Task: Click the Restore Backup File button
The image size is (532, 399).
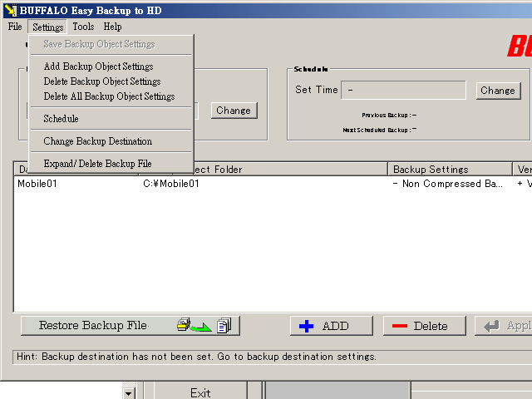Action: tap(131, 326)
